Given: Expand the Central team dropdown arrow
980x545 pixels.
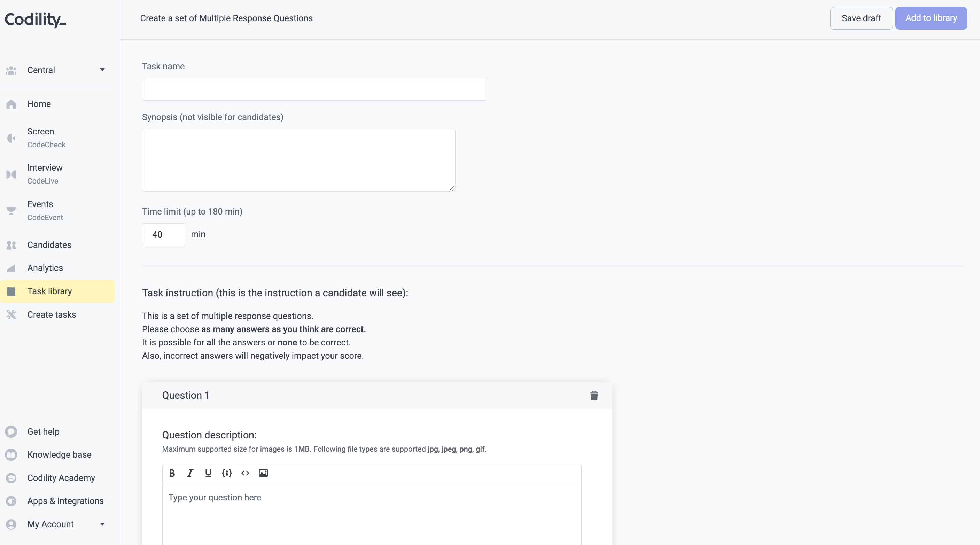Looking at the screenshot, I should [x=102, y=70].
